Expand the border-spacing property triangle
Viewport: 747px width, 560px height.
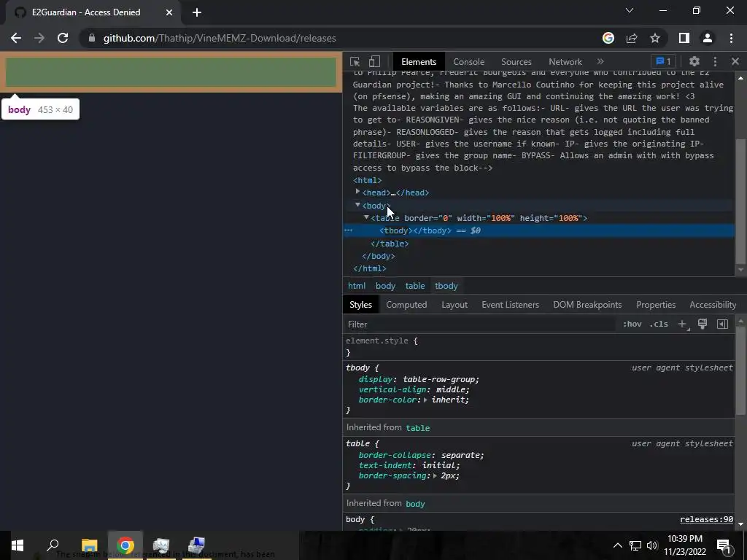click(x=435, y=475)
